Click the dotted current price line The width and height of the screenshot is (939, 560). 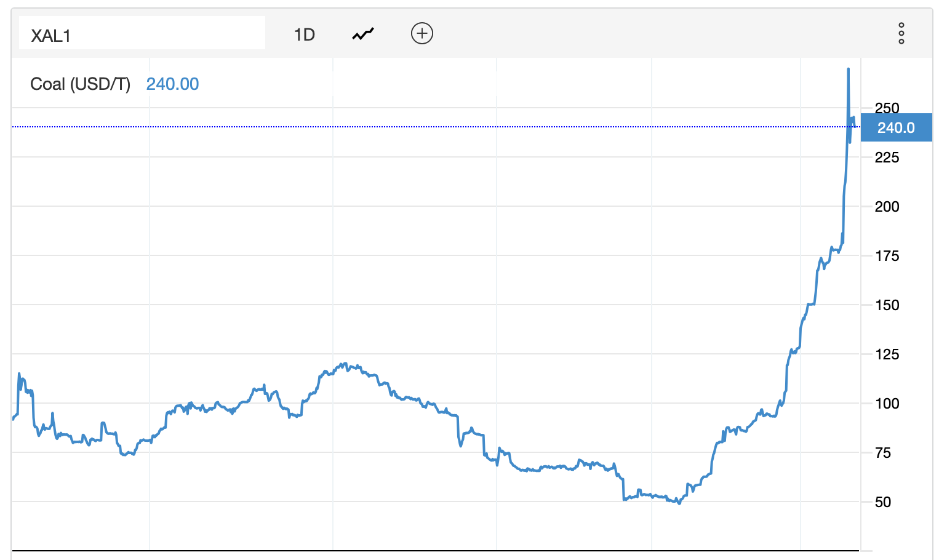pyautogui.click(x=431, y=127)
